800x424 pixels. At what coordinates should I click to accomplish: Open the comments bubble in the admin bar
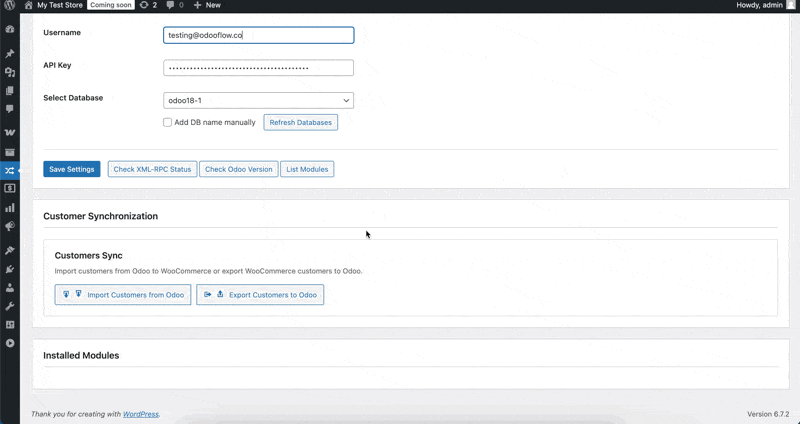coord(175,5)
